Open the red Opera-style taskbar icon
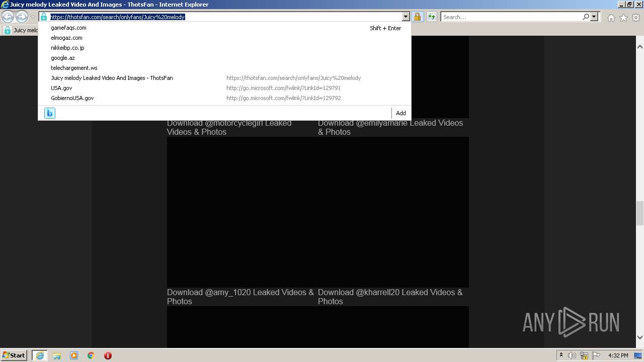Screen dimensions: 644x362 click(108, 355)
